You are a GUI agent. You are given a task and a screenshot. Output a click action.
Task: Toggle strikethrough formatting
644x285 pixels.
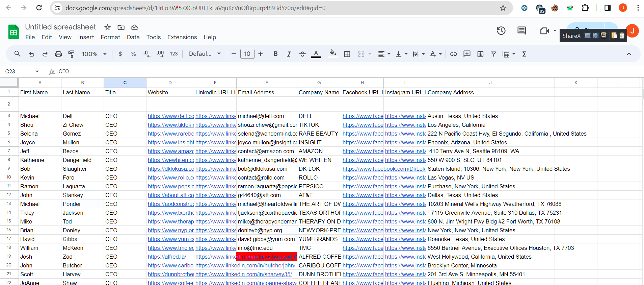[x=302, y=54]
